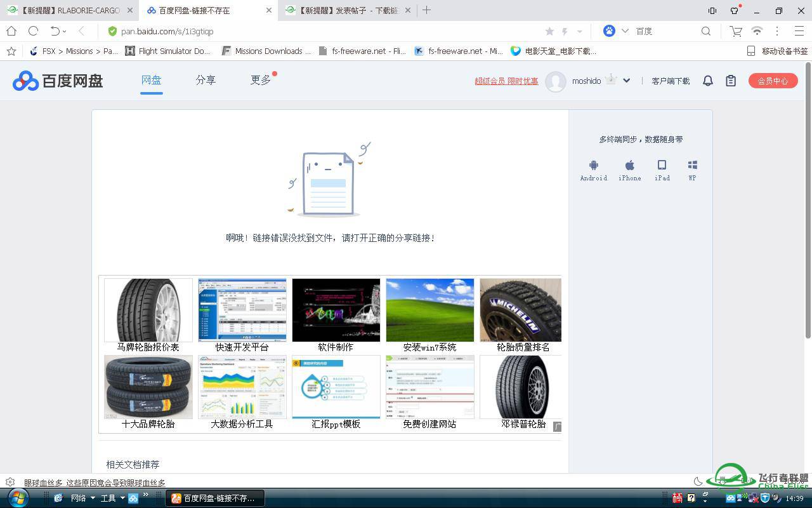Open the browser three-dot options menu
Image resolution: width=812 pixels, height=508 pixels.
[777, 31]
